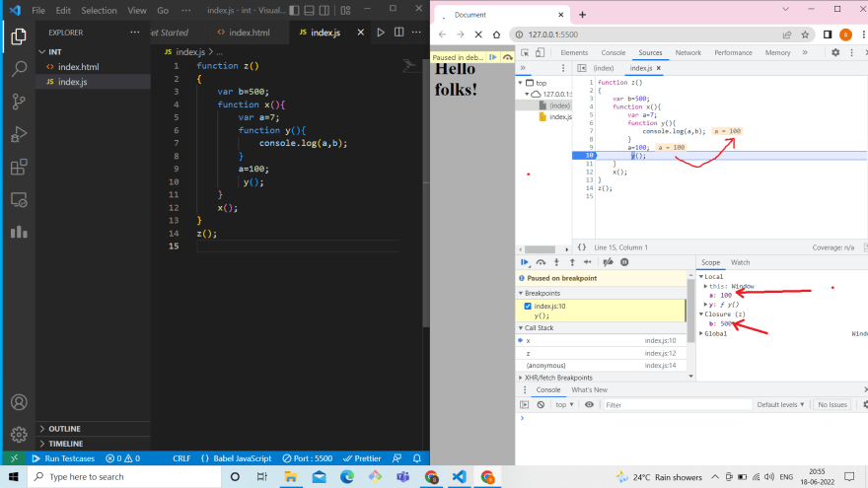868x488 pixels.
Task: Open the Remote Explorer view
Action: point(19,200)
